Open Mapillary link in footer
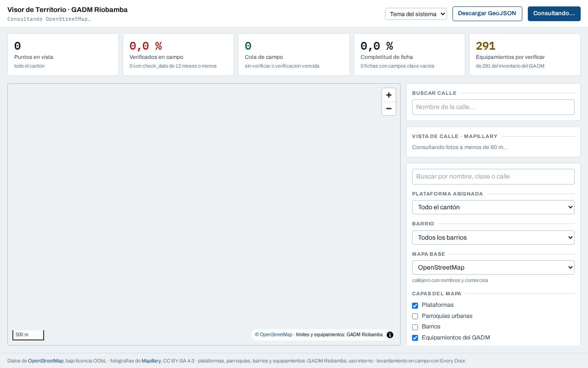Viewport: 588px width, 368px height. tap(151, 361)
